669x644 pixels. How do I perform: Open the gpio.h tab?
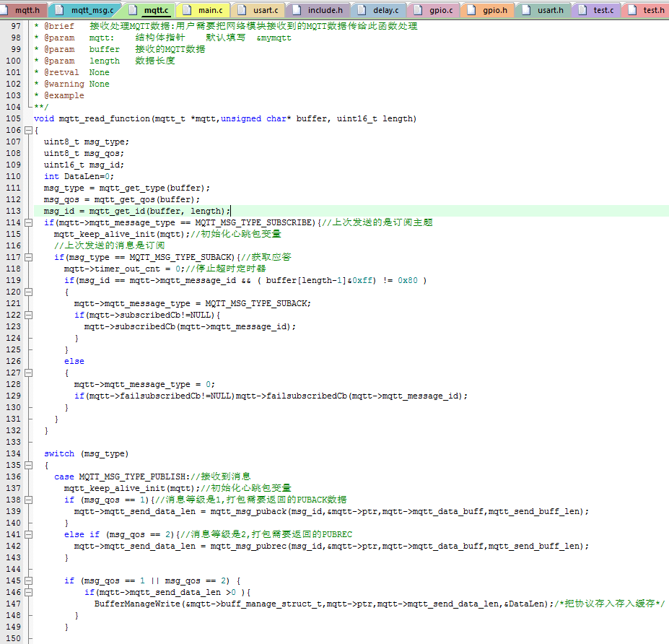click(x=487, y=10)
